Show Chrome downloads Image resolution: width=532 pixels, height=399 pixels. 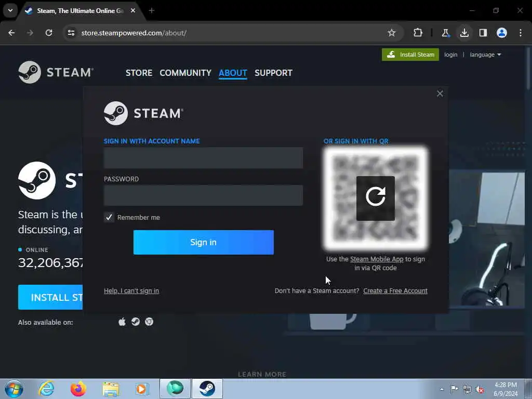(464, 33)
